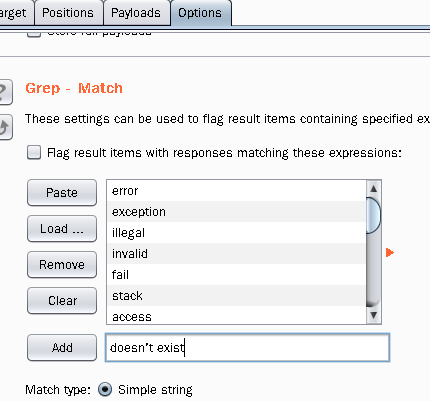Select the Simple string match type
The height and width of the screenshot is (401, 430).
105,389
